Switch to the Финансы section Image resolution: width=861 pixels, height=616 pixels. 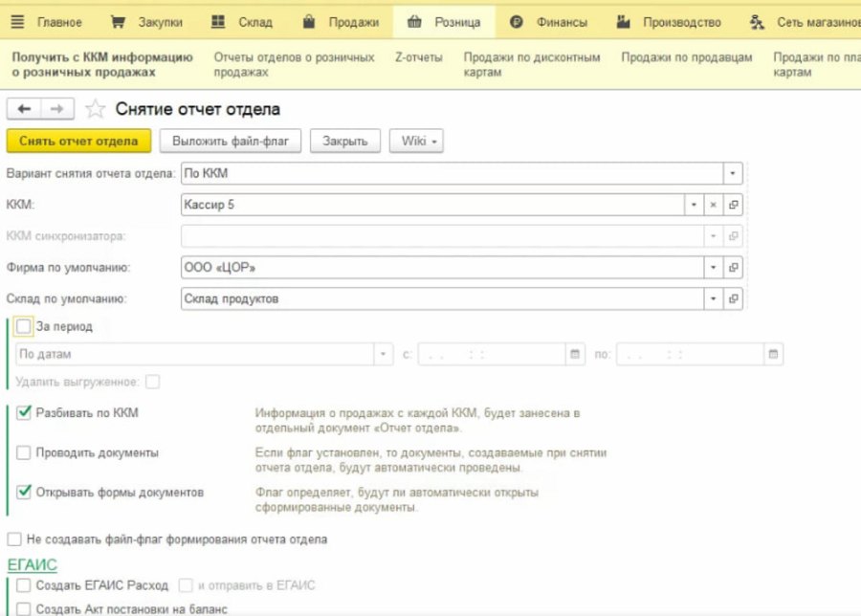tap(562, 23)
